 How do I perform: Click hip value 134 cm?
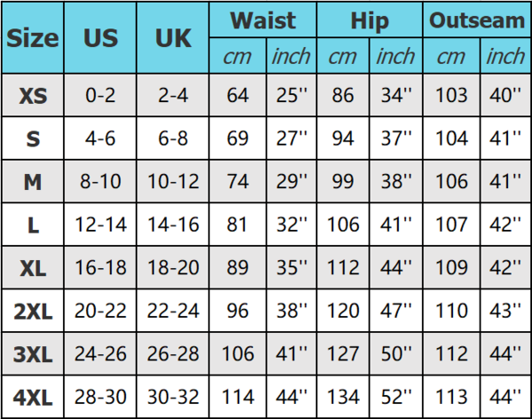pyautogui.click(x=342, y=399)
